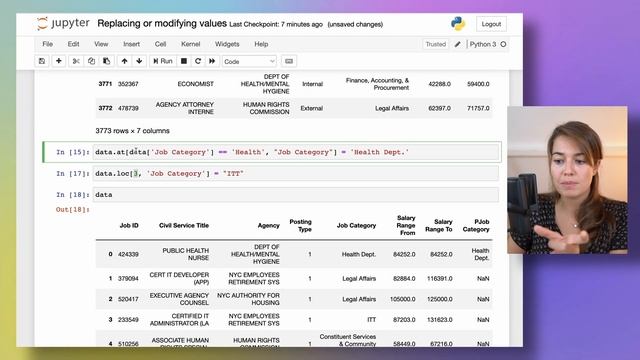Open the Cell menu
This screenshot has height=360, width=640.
(x=160, y=44)
